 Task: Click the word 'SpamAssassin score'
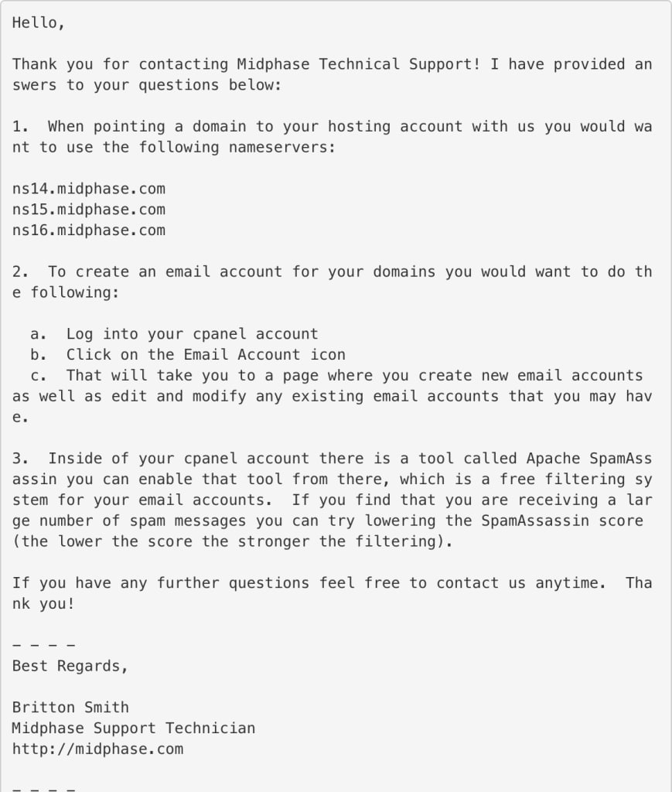tap(562, 521)
